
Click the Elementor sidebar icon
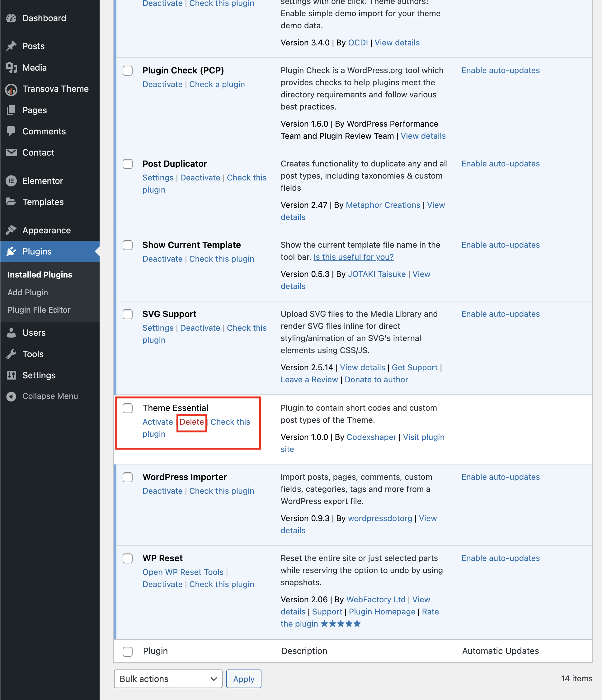[x=11, y=181]
